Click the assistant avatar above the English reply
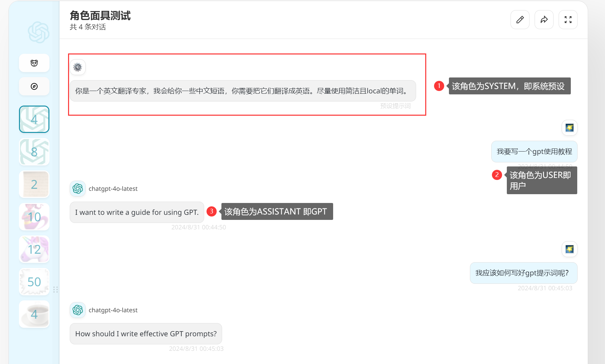This screenshot has height=364, width=605. (x=78, y=188)
